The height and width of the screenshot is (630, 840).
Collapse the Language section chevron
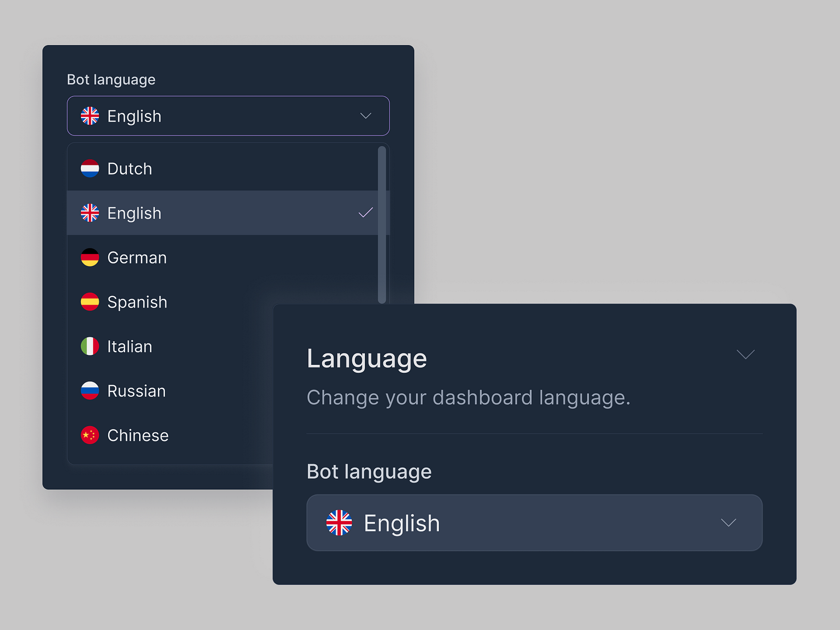coord(745,354)
